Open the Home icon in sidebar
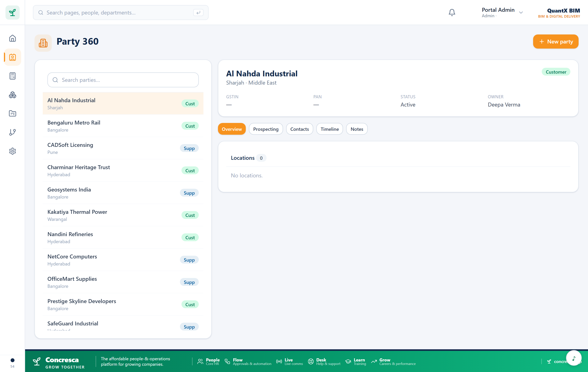Viewport: 588px width, 372px height. click(x=13, y=38)
